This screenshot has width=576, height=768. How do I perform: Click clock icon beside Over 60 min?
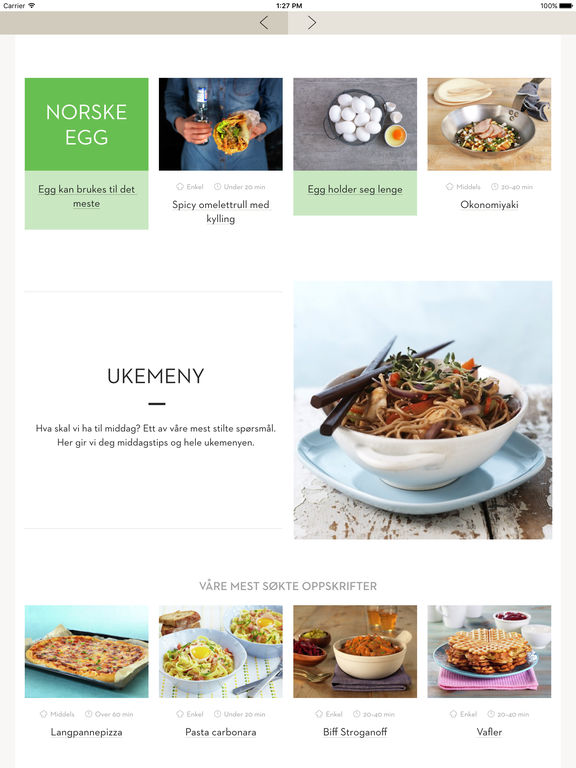pyautogui.click(x=89, y=714)
